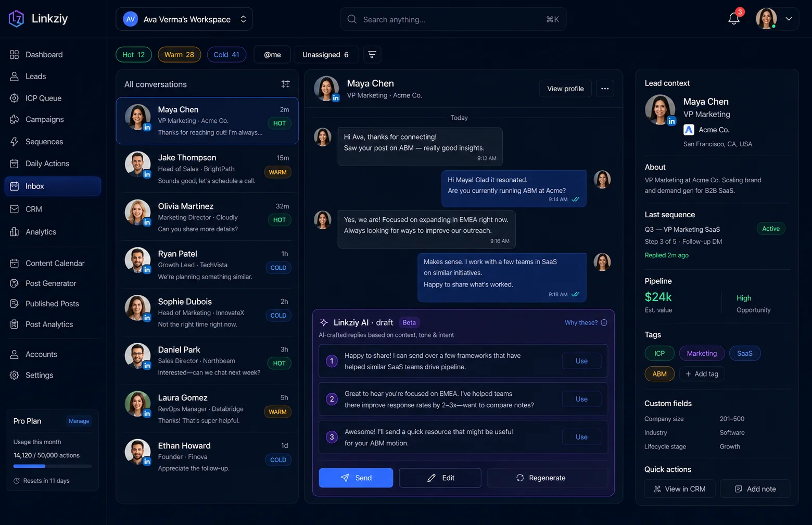Open Ava Verma's Workspace switcher
The image size is (812, 525).
coord(184,19)
